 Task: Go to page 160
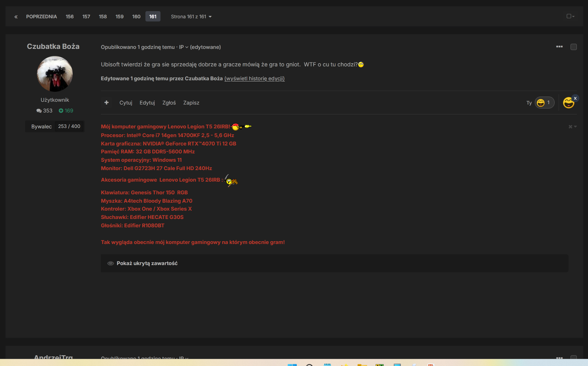point(136,17)
